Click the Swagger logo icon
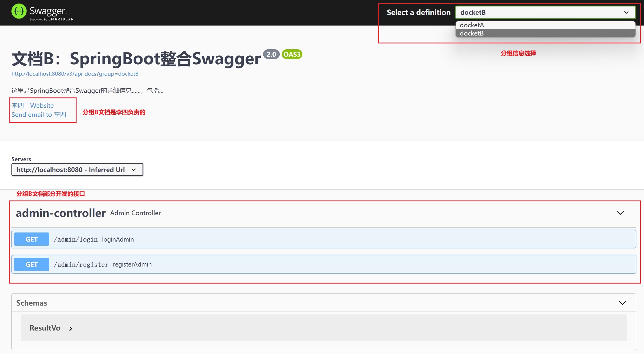This screenshot has width=644, height=354. [19, 11]
